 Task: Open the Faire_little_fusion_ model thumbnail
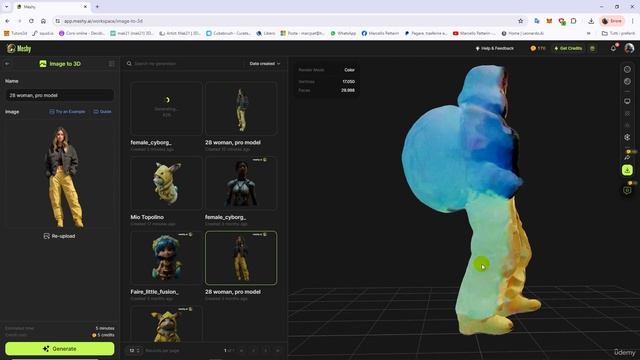coord(166,258)
